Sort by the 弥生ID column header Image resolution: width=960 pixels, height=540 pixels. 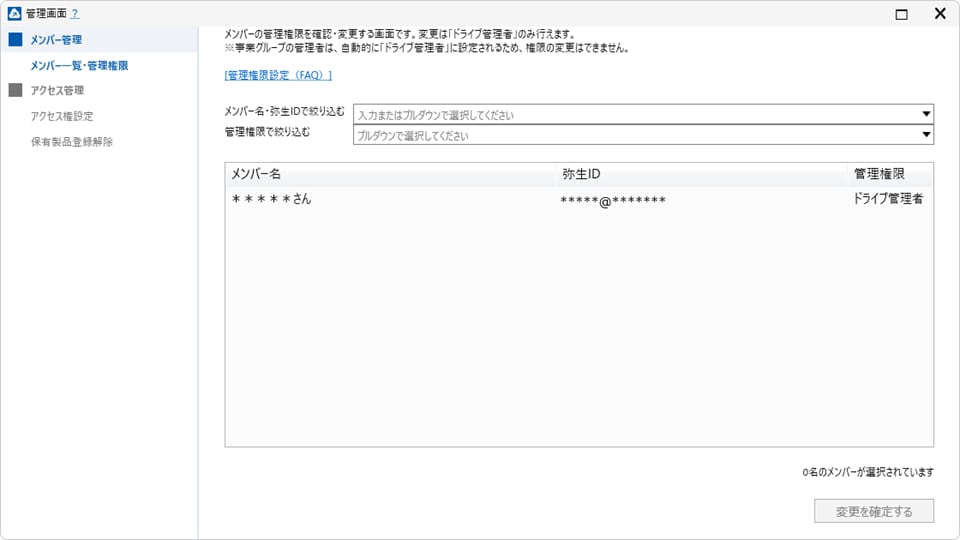tap(702, 174)
